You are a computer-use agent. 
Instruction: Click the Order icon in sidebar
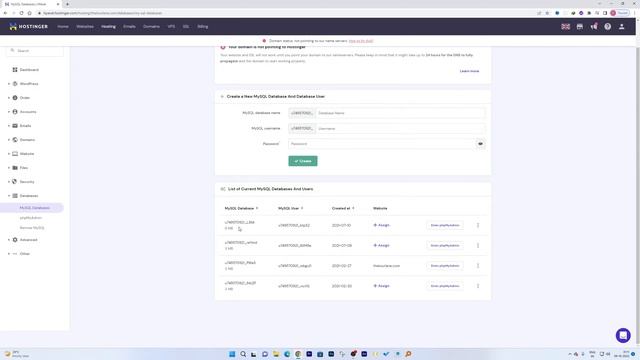click(x=15, y=98)
